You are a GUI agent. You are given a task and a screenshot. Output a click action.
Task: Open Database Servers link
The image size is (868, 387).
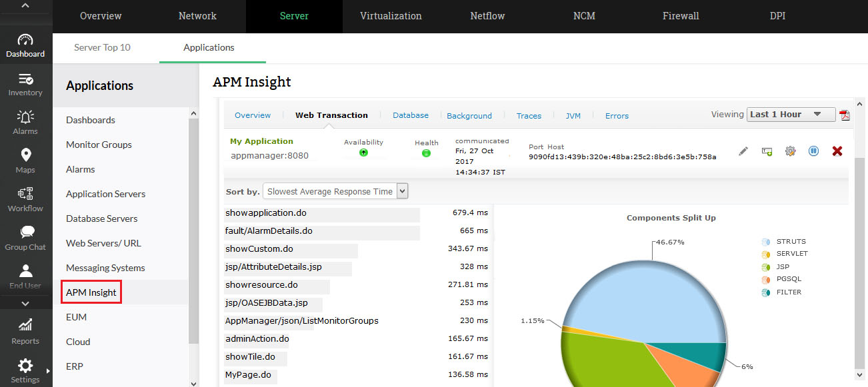point(101,218)
